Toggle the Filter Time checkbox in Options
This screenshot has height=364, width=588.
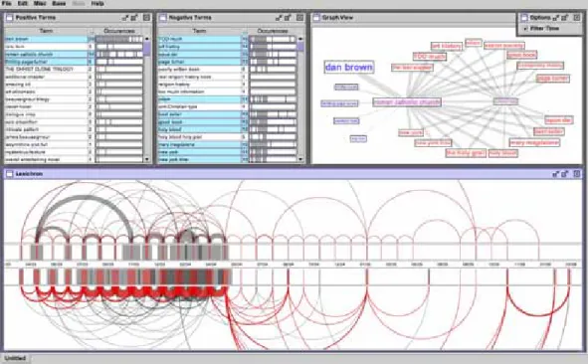[525, 29]
